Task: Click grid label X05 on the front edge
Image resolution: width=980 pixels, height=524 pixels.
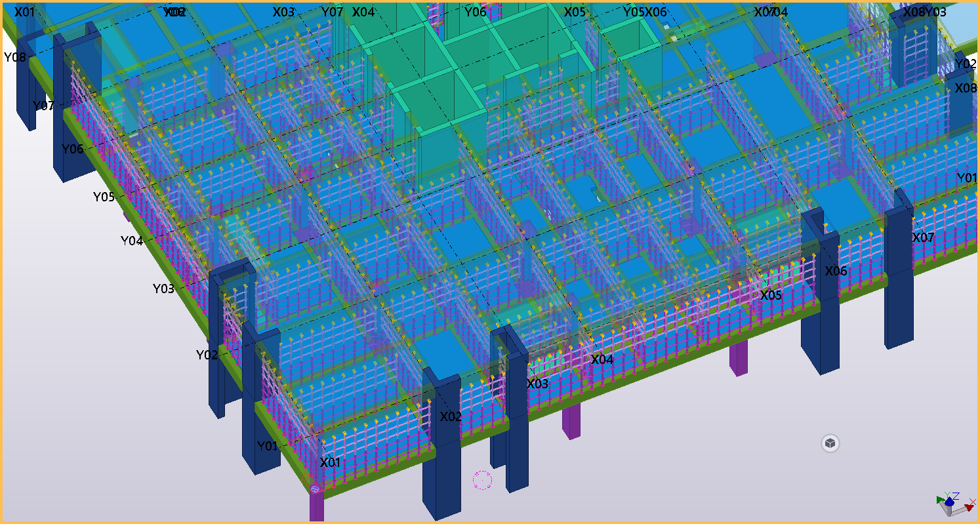Action: tap(771, 295)
